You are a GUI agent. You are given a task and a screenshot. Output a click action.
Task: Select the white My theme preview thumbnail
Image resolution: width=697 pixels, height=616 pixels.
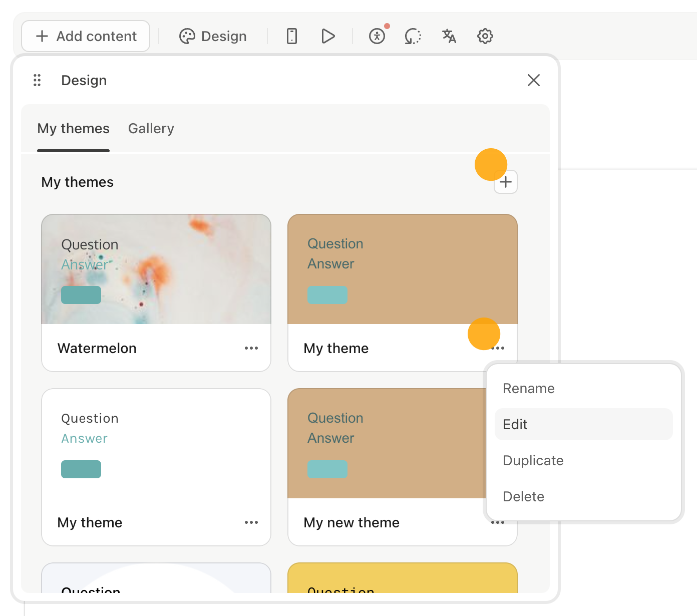(156, 444)
